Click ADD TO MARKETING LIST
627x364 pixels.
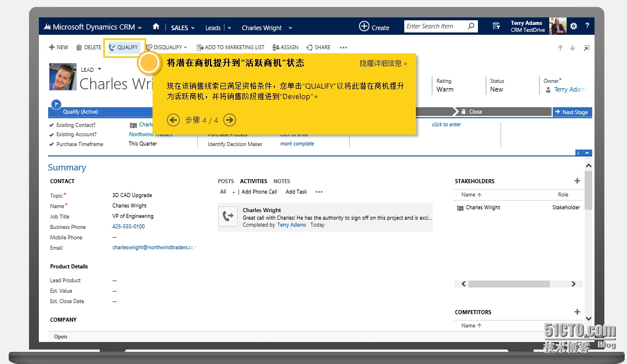(x=230, y=47)
